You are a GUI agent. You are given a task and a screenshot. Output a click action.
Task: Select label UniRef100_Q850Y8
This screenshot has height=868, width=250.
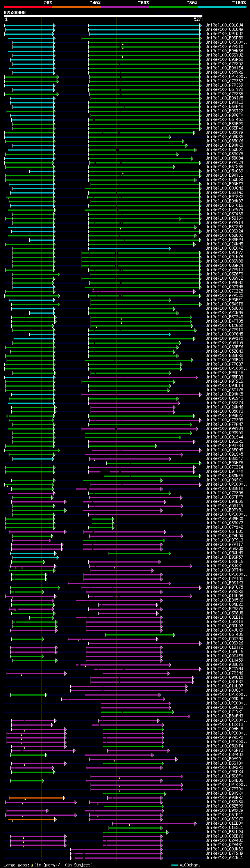click(224, 154)
